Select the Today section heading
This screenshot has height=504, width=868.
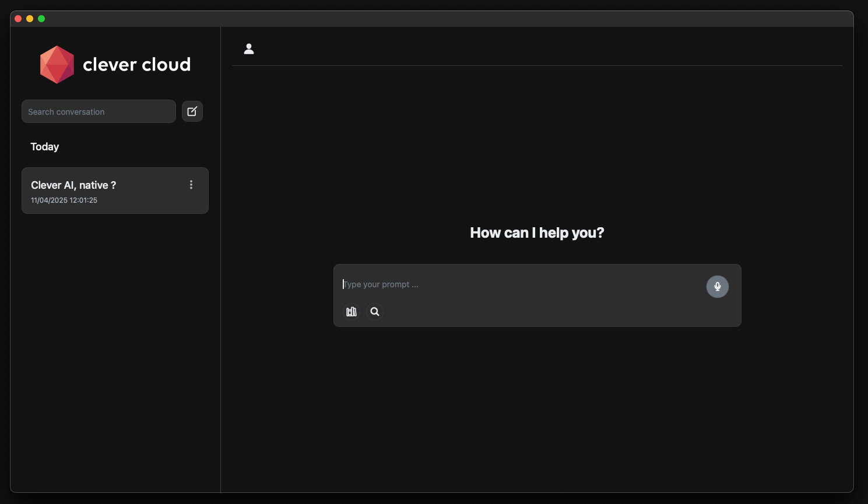[45, 147]
